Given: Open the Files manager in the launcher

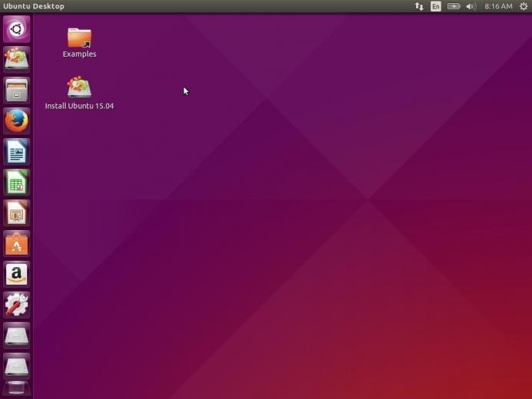Looking at the screenshot, I should [x=17, y=91].
